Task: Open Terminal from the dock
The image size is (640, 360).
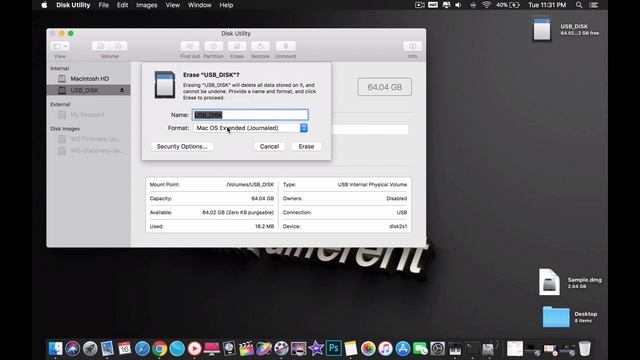Action: [473, 348]
